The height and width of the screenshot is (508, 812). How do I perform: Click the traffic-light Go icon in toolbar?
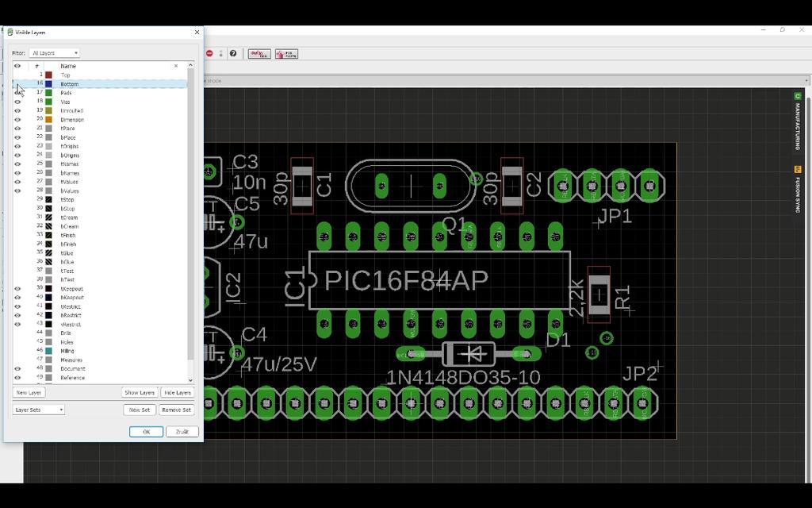221,53
